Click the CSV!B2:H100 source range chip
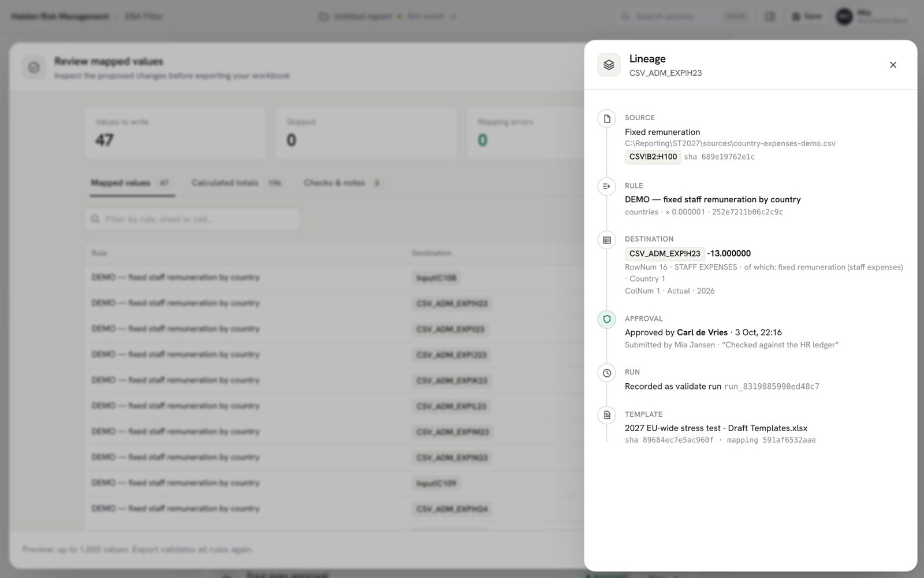This screenshot has width=924, height=578. point(653,157)
